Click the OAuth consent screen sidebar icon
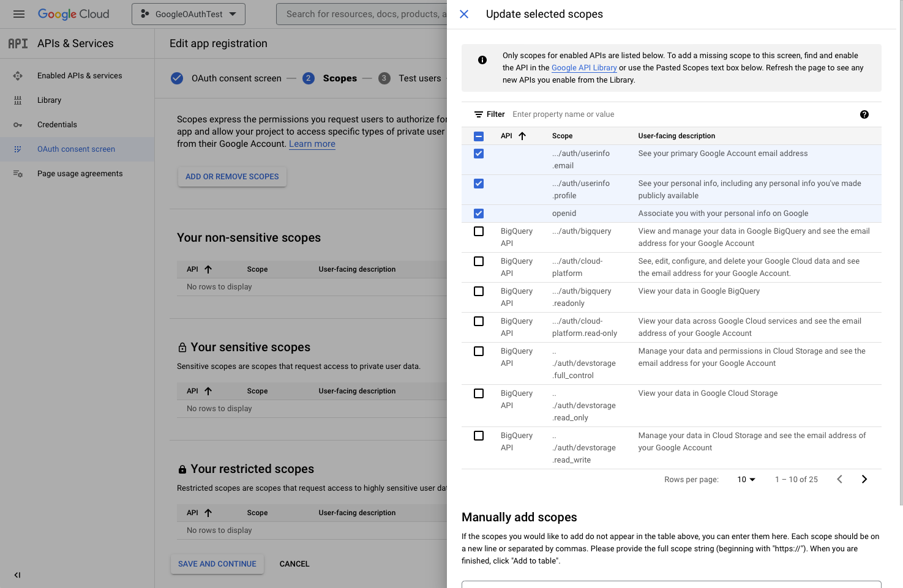903x588 pixels. click(18, 149)
